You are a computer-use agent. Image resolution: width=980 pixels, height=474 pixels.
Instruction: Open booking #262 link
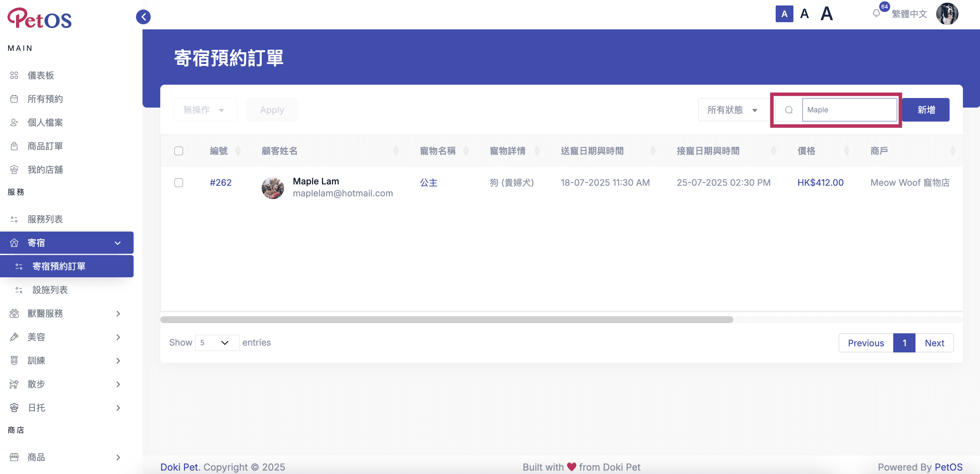[221, 183]
